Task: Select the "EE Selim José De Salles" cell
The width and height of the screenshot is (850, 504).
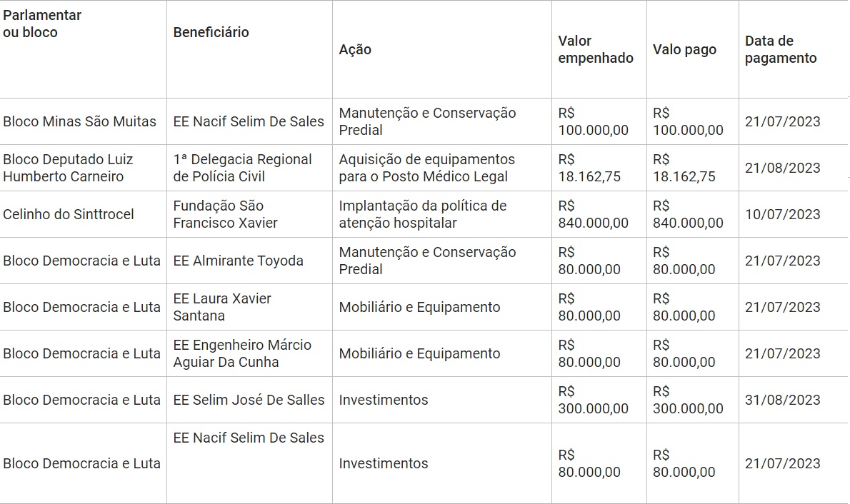Action: pos(249,400)
